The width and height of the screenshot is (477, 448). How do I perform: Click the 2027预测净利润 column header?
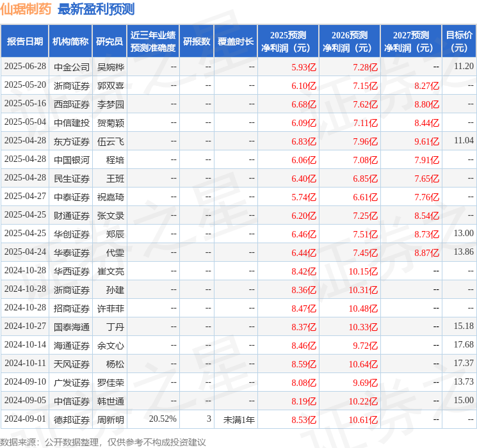(411, 42)
